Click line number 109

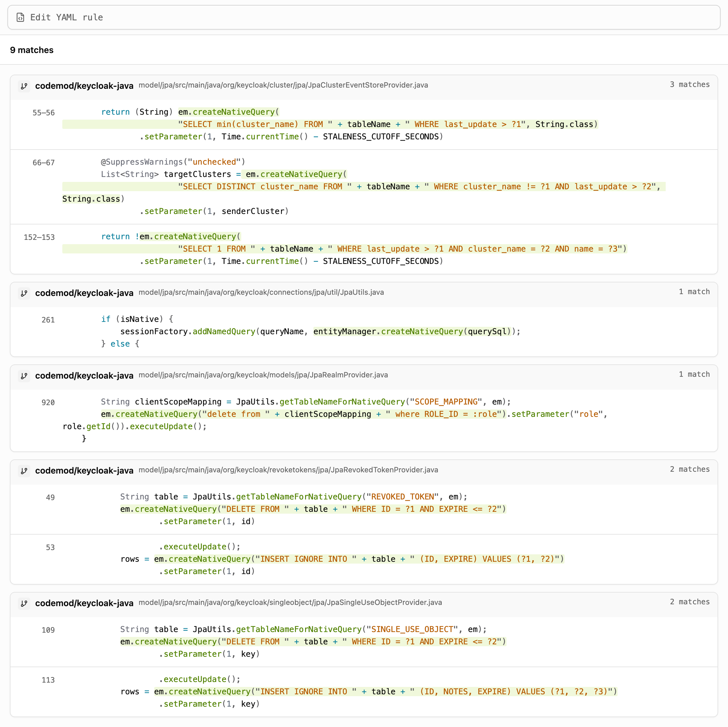click(x=48, y=630)
